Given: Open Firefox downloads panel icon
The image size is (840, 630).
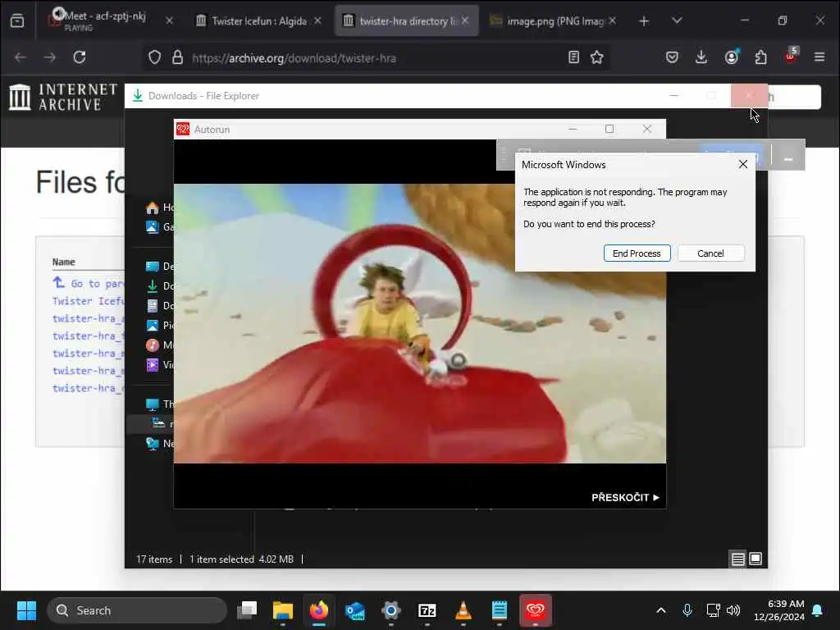Looking at the screenshot, I should click(x=701, y=57).
